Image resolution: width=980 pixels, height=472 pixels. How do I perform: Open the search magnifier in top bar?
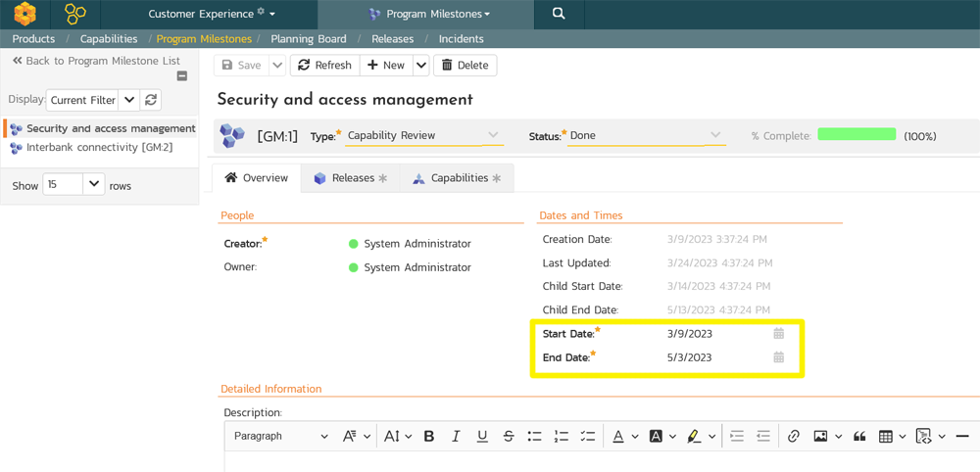pos(559,14)
